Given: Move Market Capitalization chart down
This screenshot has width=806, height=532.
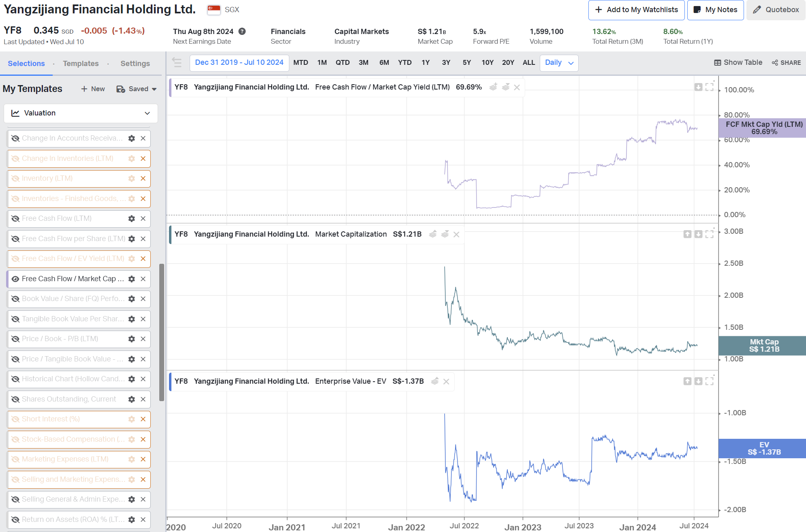Looking at the screenshot, I should (x=698, y=234).
